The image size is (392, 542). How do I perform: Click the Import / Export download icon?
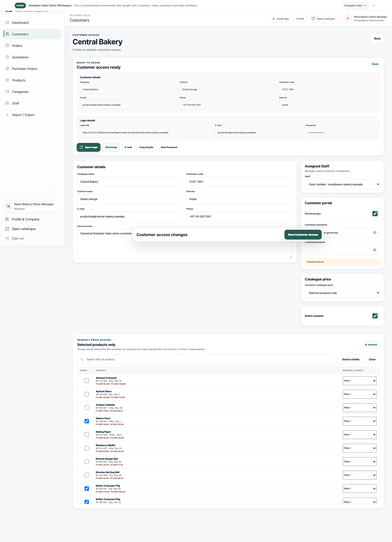[7, 115]
